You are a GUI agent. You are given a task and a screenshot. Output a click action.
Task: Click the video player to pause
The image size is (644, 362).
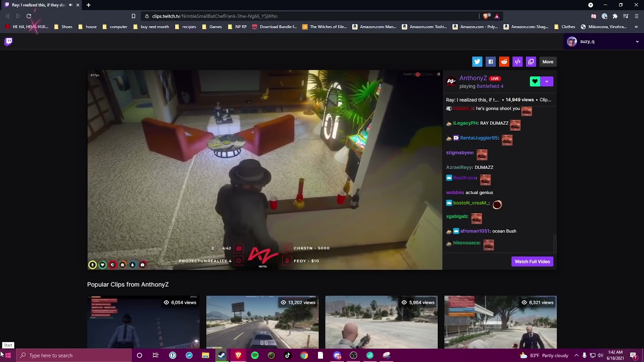265,170
